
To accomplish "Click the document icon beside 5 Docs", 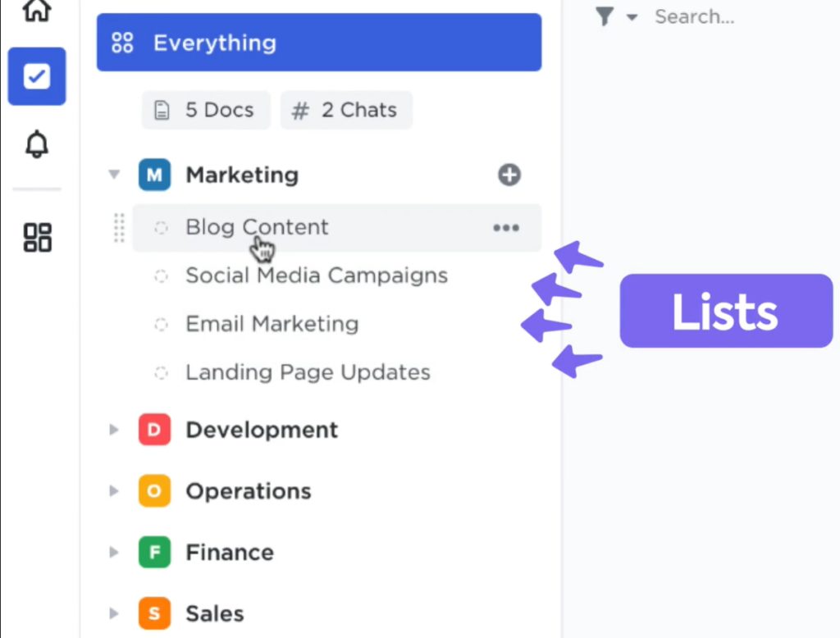I will [162, 111].
